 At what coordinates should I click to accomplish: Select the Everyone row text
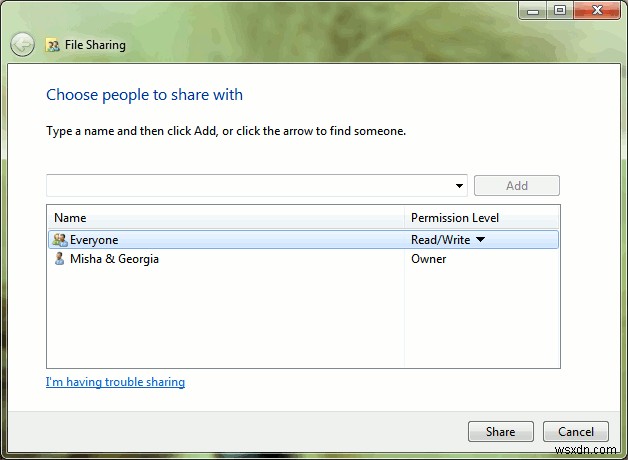[x=94, y=240]
